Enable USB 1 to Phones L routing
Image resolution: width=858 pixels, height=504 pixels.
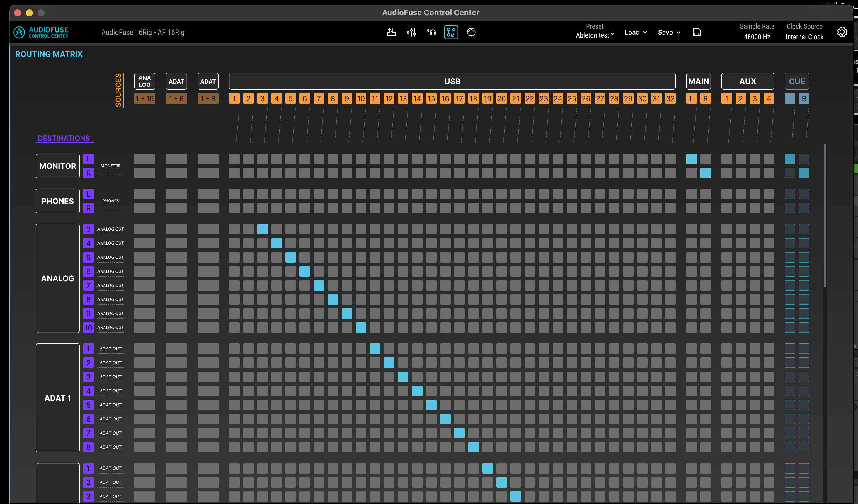tap(234, 194)
